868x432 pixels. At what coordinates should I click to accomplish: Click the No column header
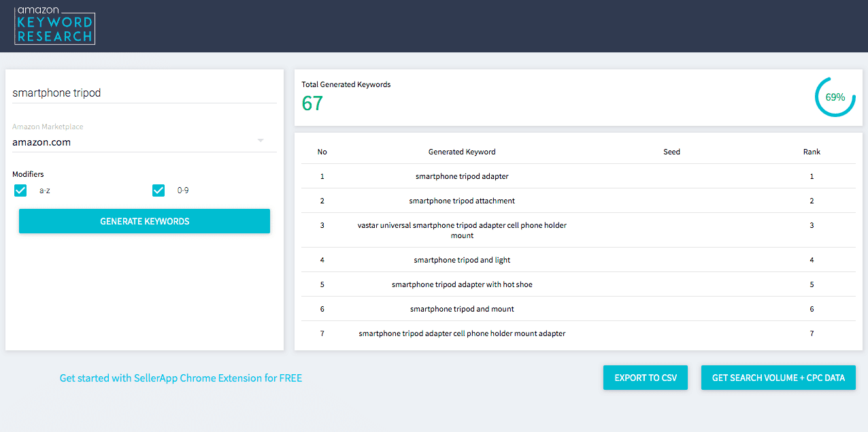point(322,152)
